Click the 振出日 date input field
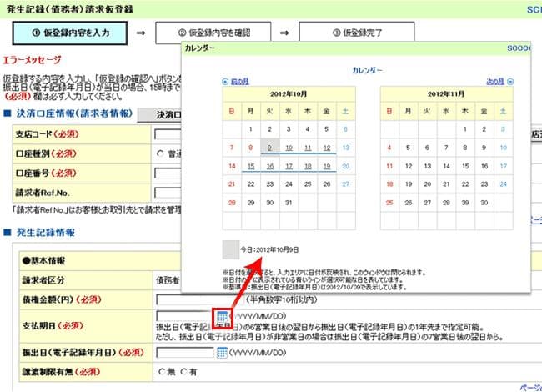Screen dimensions: 542x392 (185, 352)
